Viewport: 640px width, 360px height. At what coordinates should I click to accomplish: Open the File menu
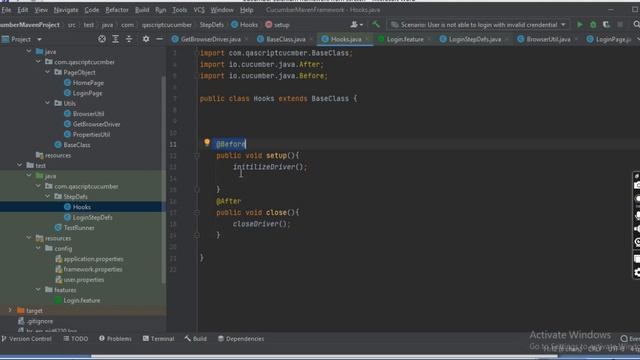pos(6,10)
